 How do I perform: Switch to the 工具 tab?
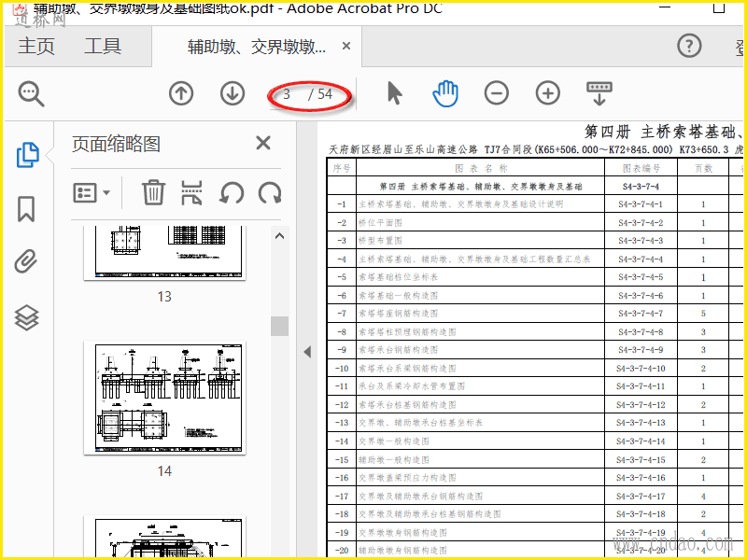[x=103, y=46]
